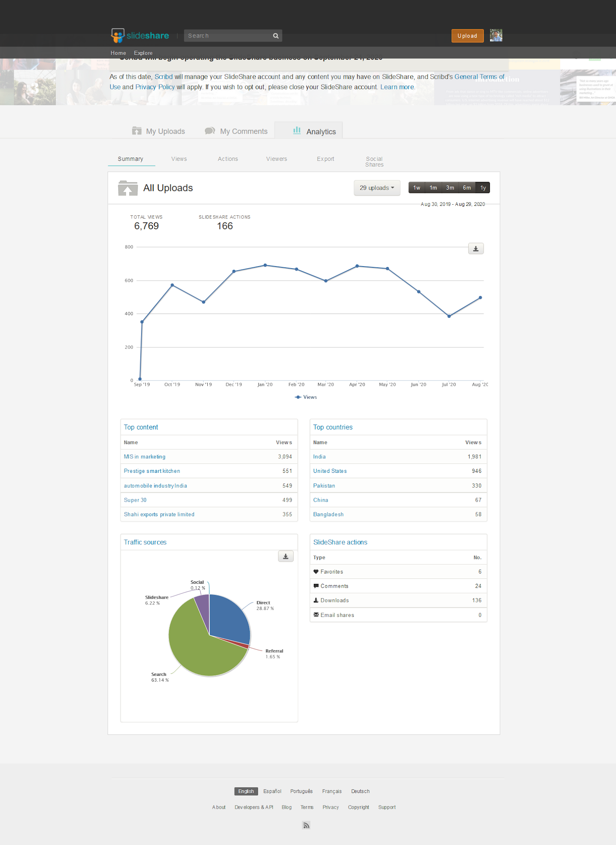Switch language to Deutsch
The width and height of the screenshot is (616, 845).
360,791
